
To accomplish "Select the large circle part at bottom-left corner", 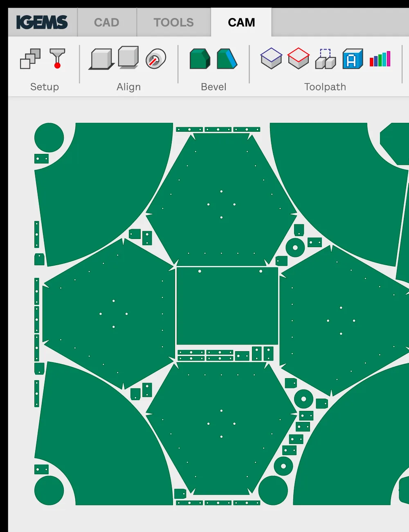I will pos(49,490).
